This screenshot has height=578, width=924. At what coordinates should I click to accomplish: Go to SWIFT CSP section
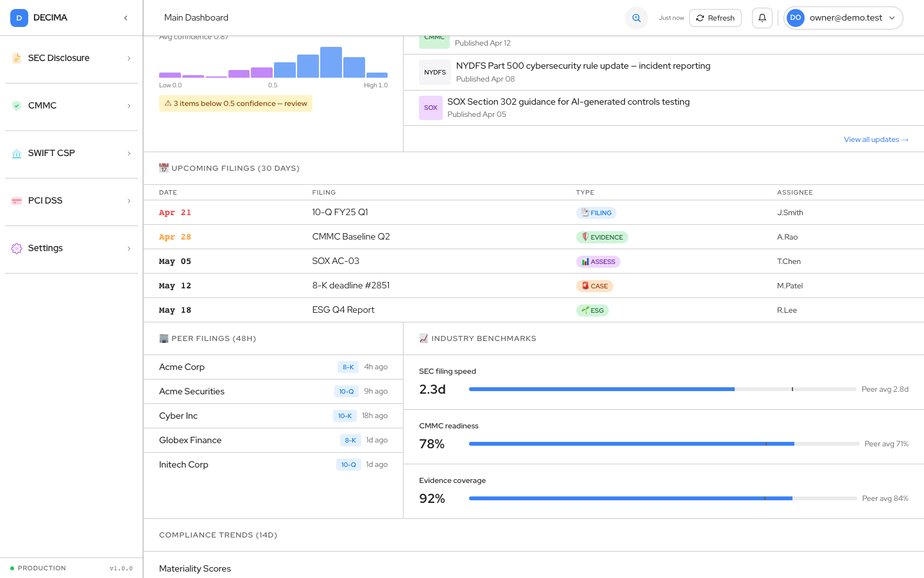pos(72,153)
